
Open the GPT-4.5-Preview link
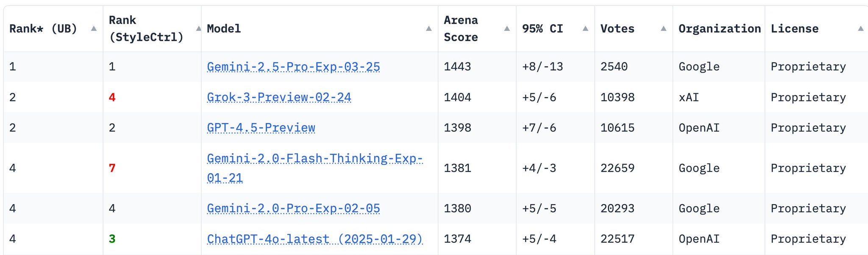click(x=261, y=128)
